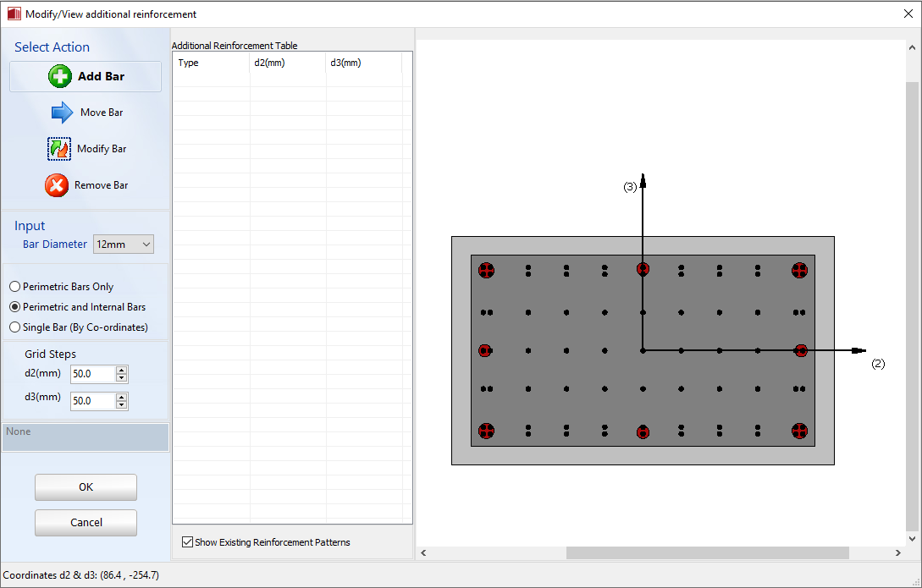Click the axis (3) label
Image resolution: width=922 pixels, height=588 pixels.
630,187
